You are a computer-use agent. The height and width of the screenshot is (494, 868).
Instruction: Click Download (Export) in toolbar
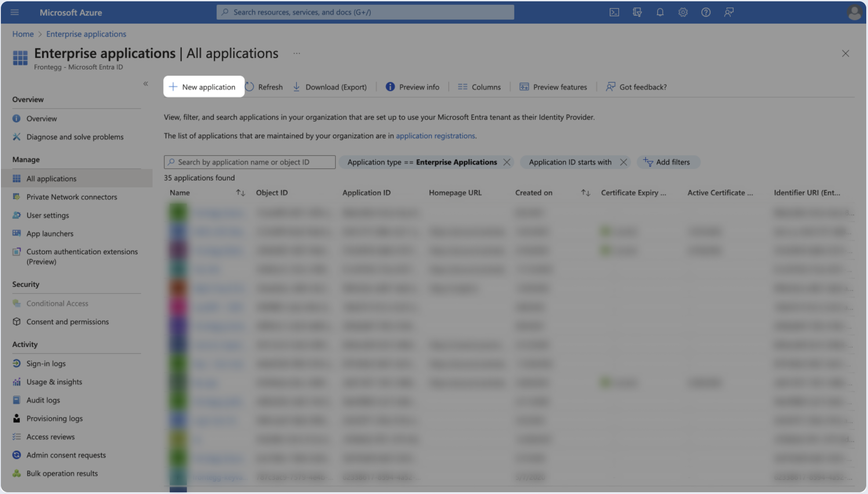[x=330, y=87]
